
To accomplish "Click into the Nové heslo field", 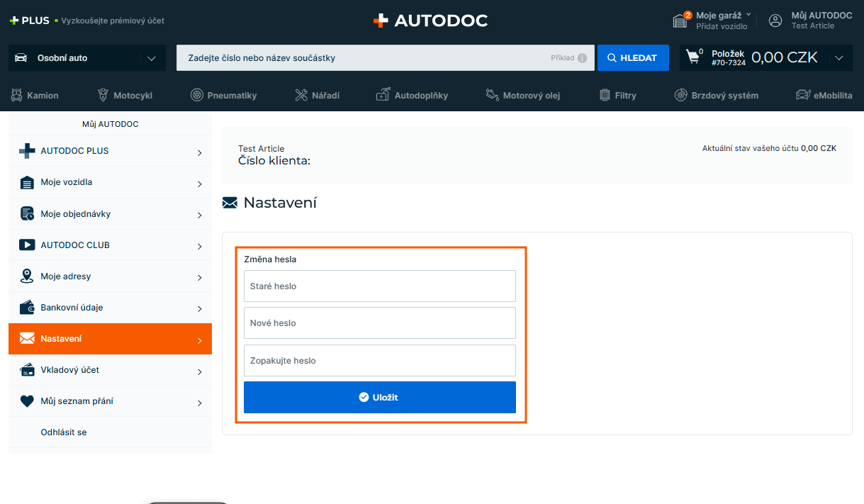I will click(x=379, y=323).
